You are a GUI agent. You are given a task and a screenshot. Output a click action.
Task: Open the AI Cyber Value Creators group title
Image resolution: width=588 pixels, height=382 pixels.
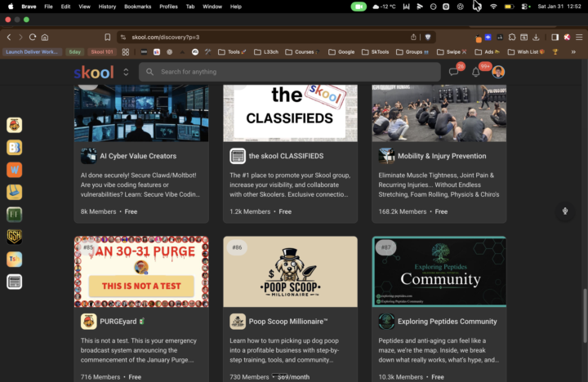coord(138,156)
